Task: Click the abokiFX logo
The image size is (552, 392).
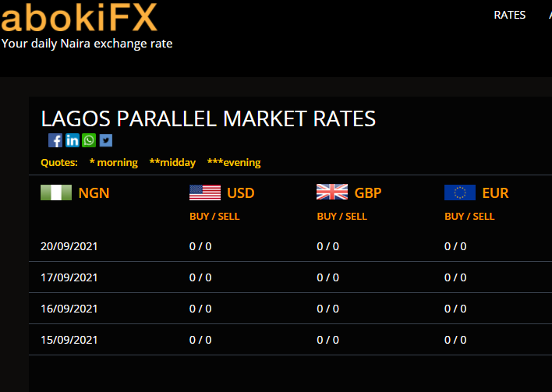Action: [x=80, y=17]
